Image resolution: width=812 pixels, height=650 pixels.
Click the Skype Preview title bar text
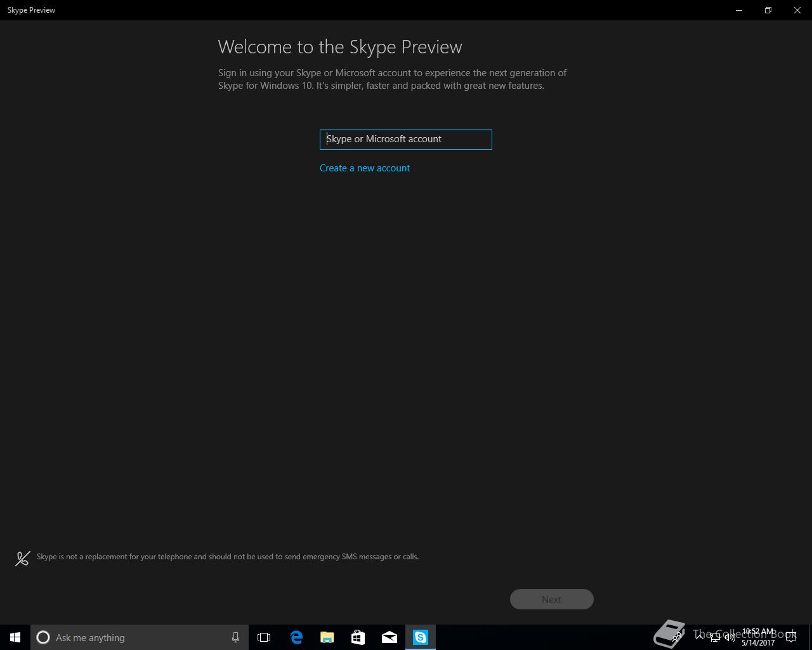pos(31,10)
